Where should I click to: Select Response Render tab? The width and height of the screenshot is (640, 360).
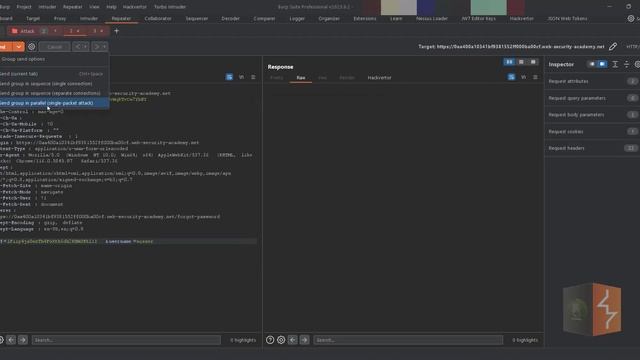pos(347,78)
